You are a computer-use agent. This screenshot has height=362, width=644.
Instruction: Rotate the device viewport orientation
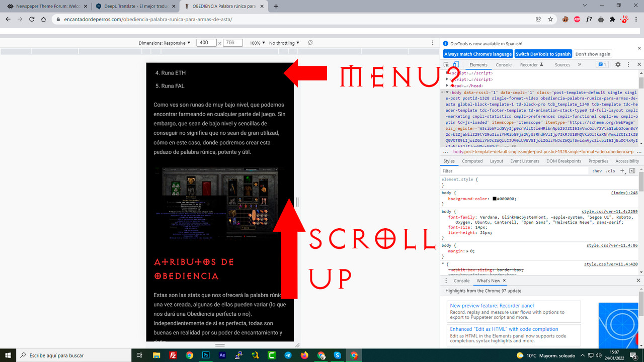point(310,43)
